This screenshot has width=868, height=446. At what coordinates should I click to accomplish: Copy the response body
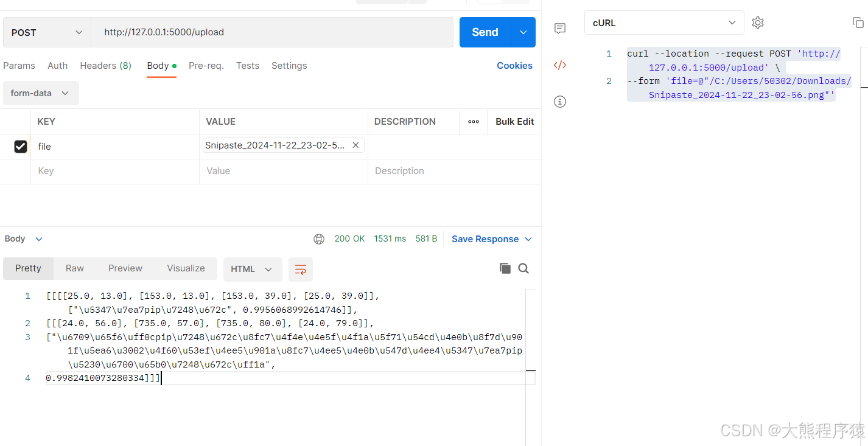505,268
